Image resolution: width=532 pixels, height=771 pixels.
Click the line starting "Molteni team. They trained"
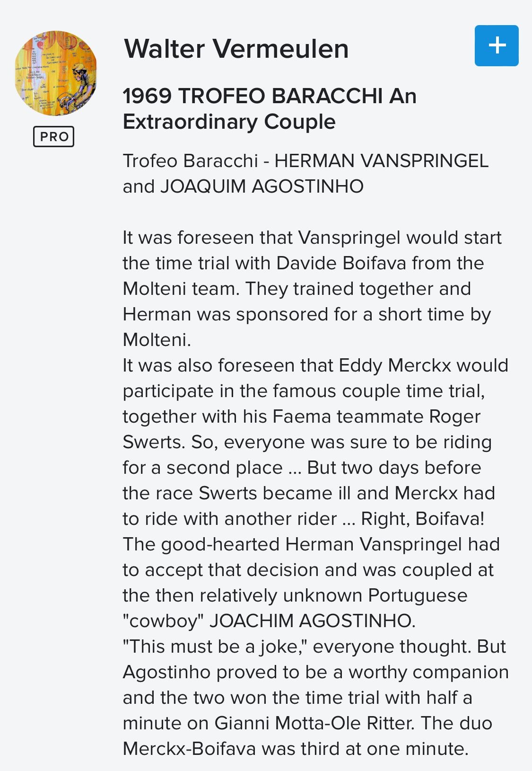(x=297, y=289)
